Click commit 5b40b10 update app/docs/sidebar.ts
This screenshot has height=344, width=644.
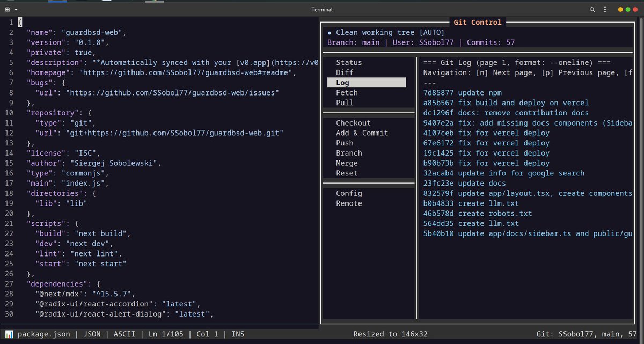(x=528, y=233)
